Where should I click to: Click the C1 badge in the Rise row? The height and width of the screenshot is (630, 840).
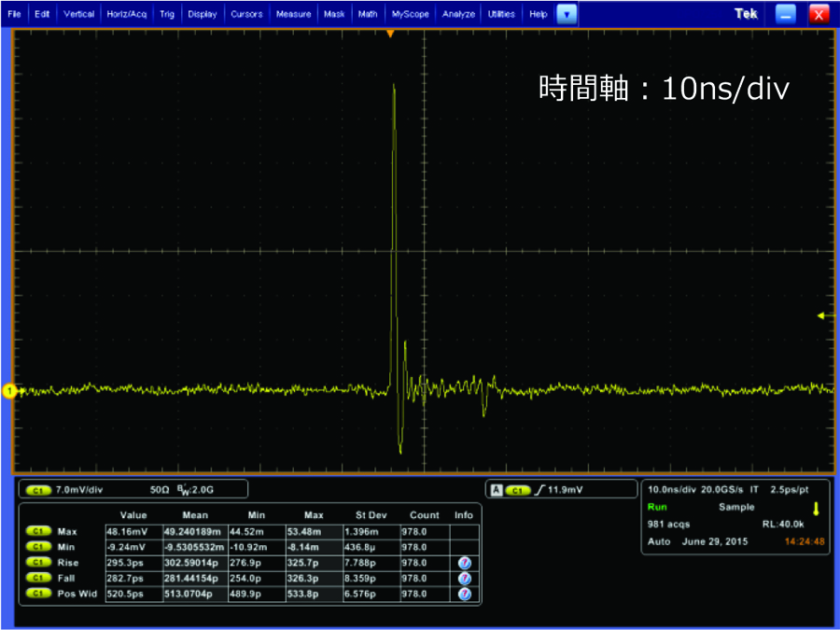pos(38,563)
